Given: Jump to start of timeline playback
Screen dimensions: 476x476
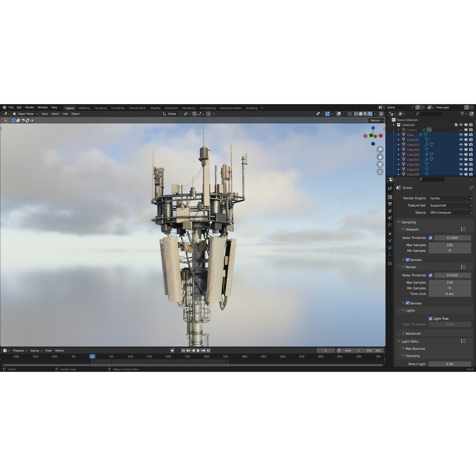Looking at the screenshot, I should (183, 350).
